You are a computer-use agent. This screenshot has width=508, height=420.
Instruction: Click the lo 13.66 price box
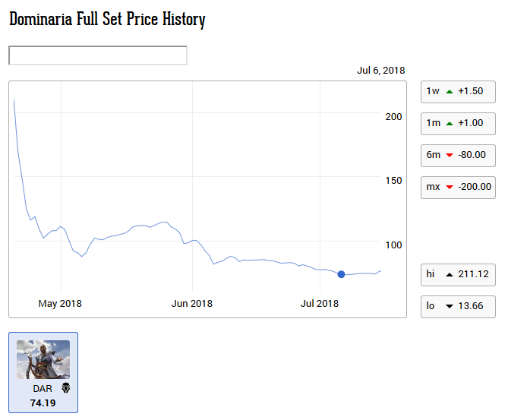tap(458, 307)
